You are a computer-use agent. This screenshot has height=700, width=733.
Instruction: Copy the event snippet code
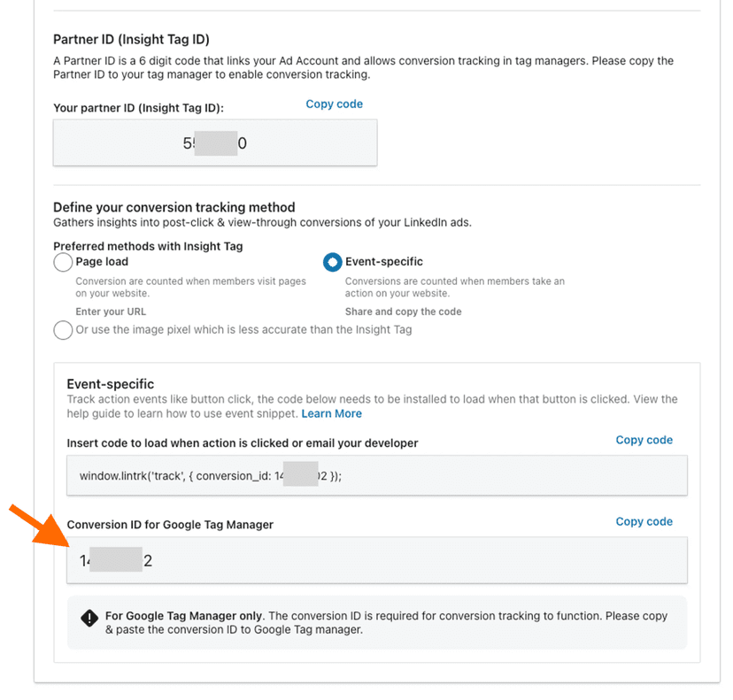point(644,440)
